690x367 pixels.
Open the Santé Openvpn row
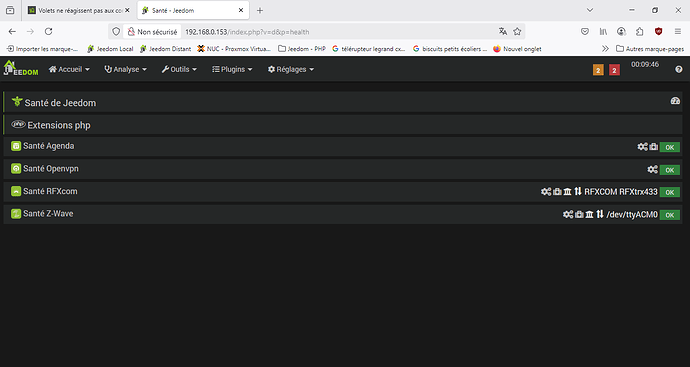point(342,169)
